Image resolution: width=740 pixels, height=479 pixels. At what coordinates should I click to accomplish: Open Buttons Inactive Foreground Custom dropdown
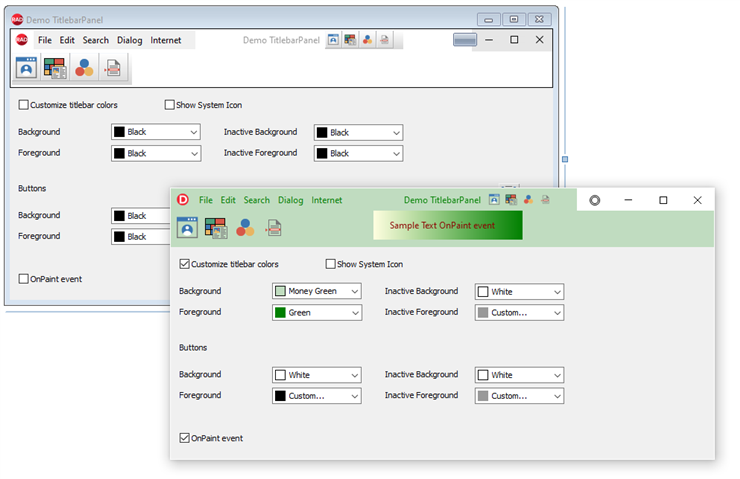tap(519, 395)
